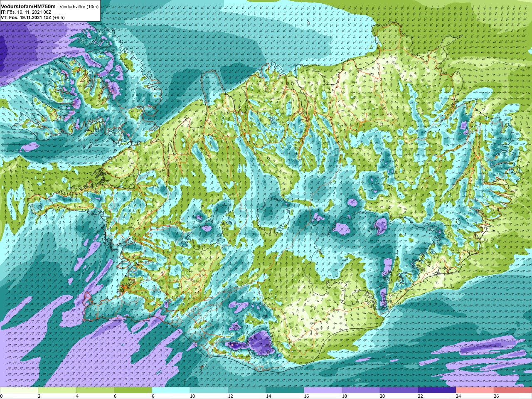Click the legend value label '18'
The width and height of the screenshot is (532, 399).
click(x=344, y=396)
